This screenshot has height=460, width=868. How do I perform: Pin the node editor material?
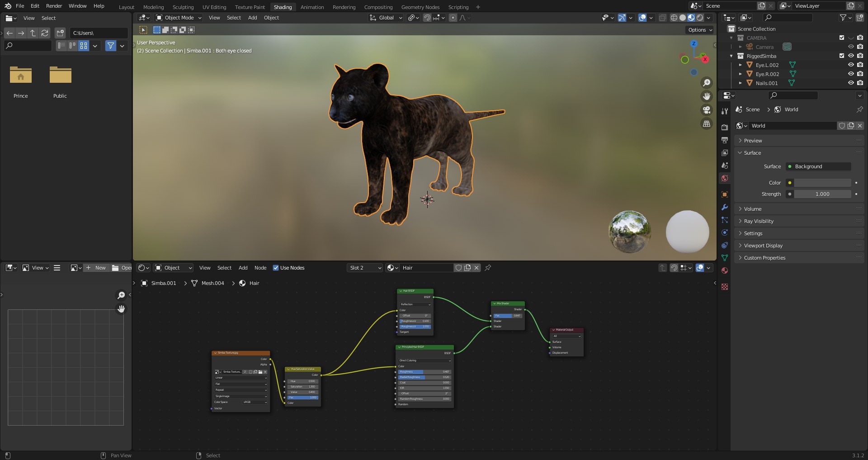click(x=488, y=268)
